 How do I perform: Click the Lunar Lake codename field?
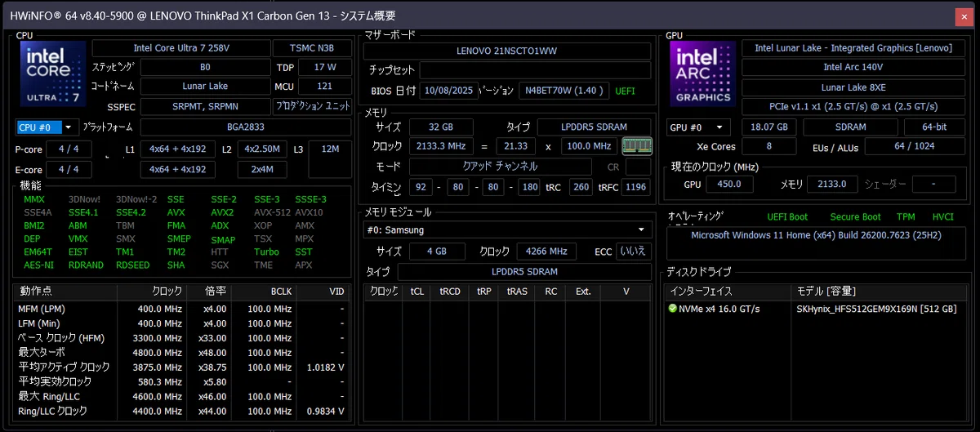pyautogui.click(x=204, y=86)
